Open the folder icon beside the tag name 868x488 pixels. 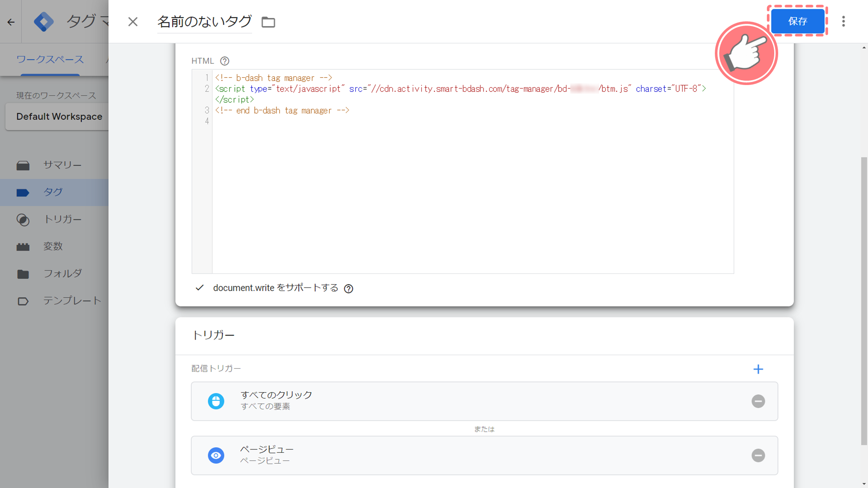268,22
